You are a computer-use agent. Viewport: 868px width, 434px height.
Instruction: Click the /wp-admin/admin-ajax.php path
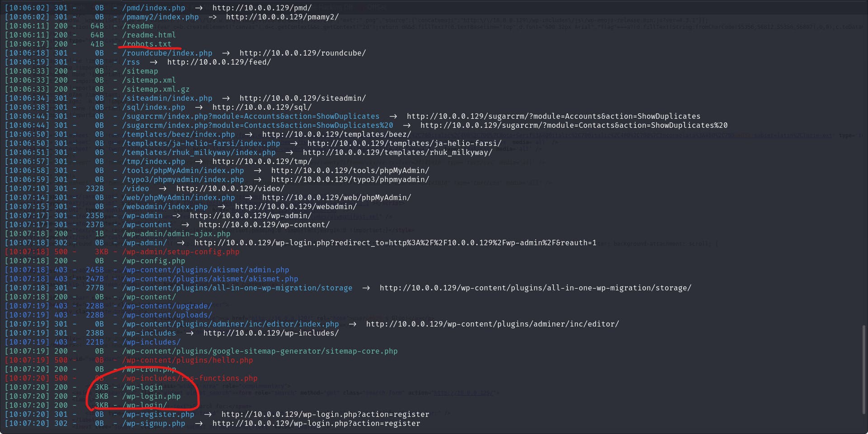[176, 233]
